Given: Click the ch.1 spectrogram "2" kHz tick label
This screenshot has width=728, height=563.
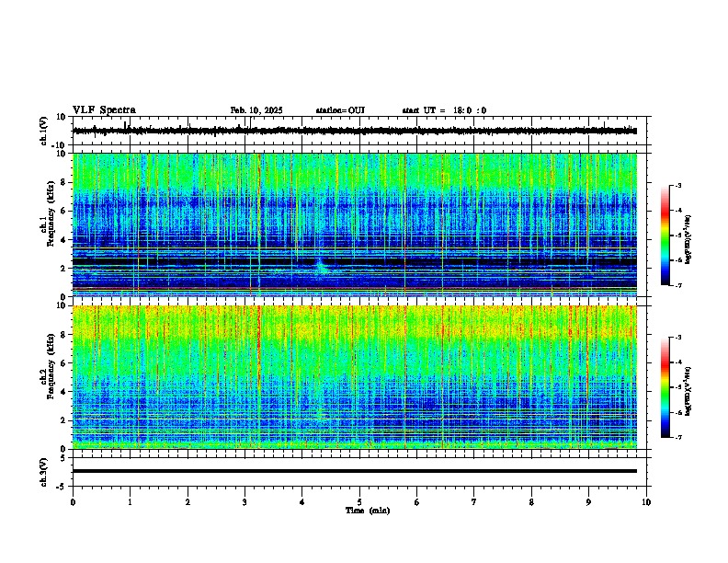Looking at the screenshot, I should (64, 269).
